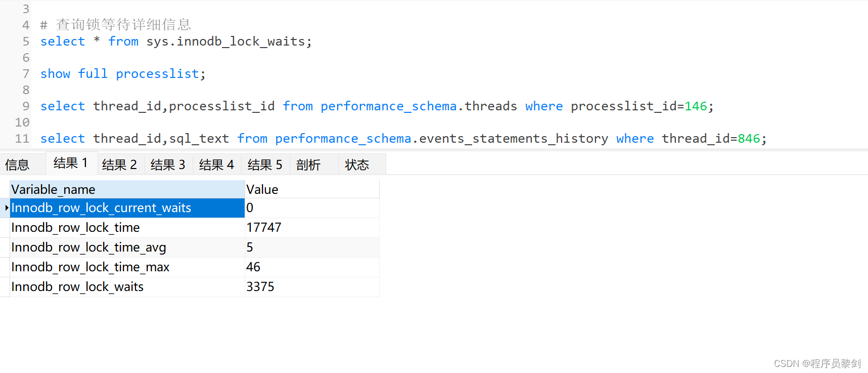Place cursor on sys.innodb_lock_waits query line

(x=176, y=42)
